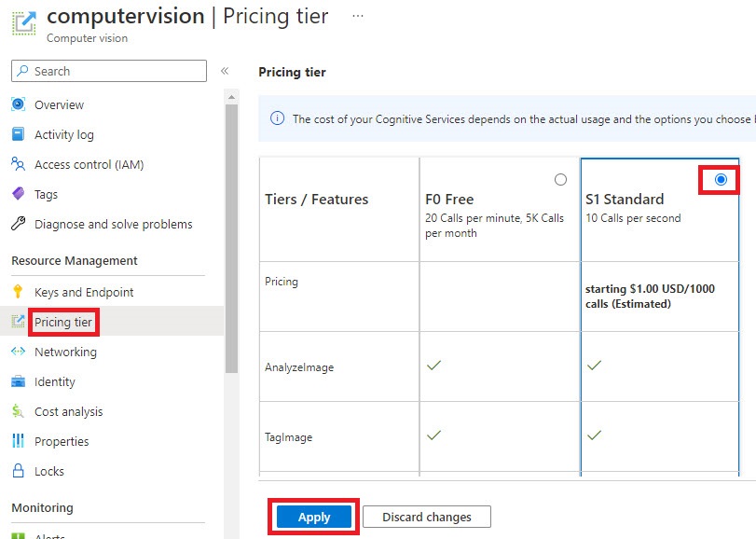Open Networking settings
Screen dimensions: 756x539
point(65,352)
